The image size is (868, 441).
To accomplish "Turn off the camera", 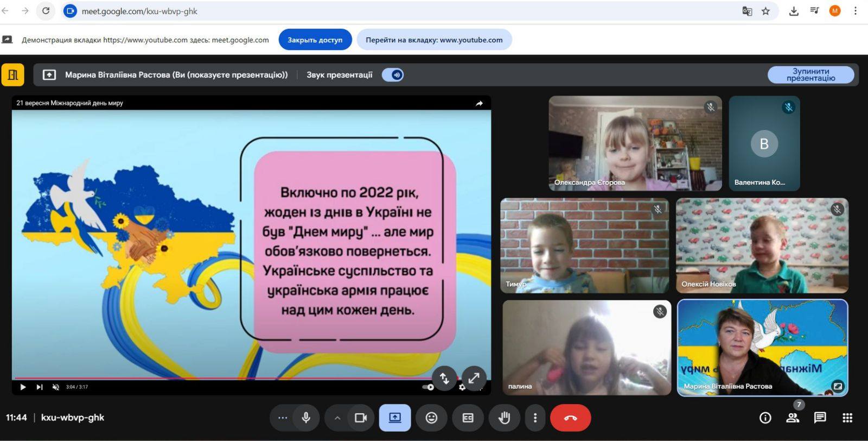I will 361,418.
